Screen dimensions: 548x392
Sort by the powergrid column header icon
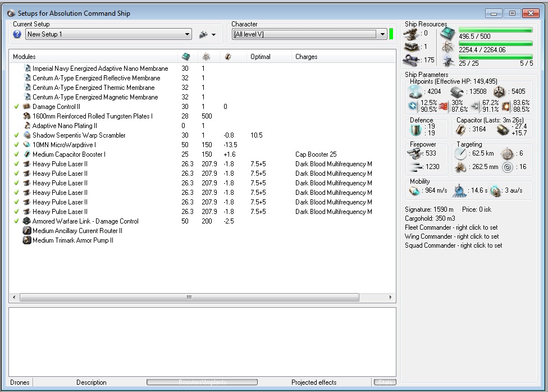tap(206, 57)
